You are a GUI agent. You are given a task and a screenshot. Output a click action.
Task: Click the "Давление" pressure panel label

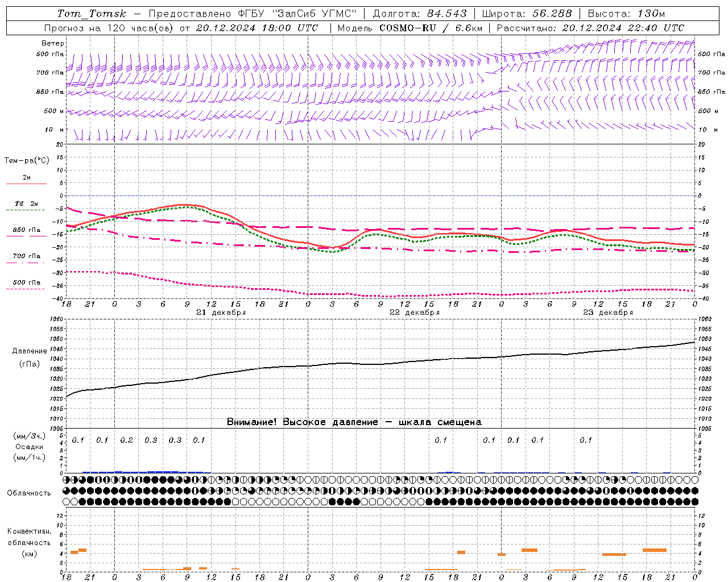(30, 351)
